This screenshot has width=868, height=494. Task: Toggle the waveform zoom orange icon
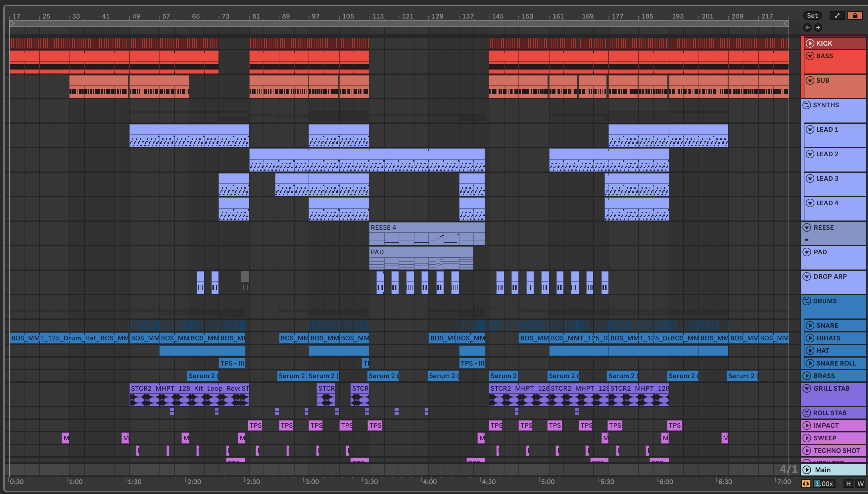[x=806, y=484]
